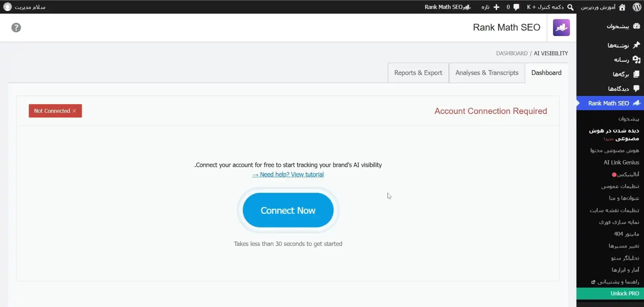
Task: Open the Ctrl+K search magnifier icon
Action: pyautogui.click(x=570, y=7)
